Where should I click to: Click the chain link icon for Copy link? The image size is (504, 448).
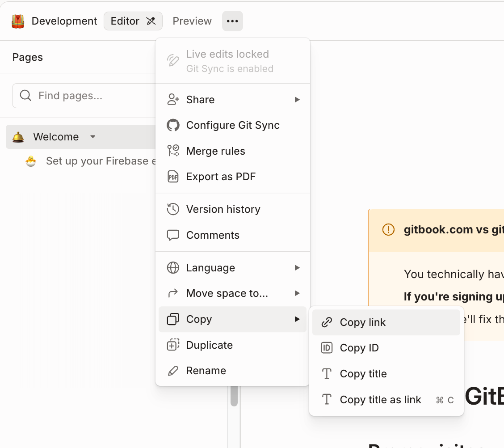coord(327,322)
